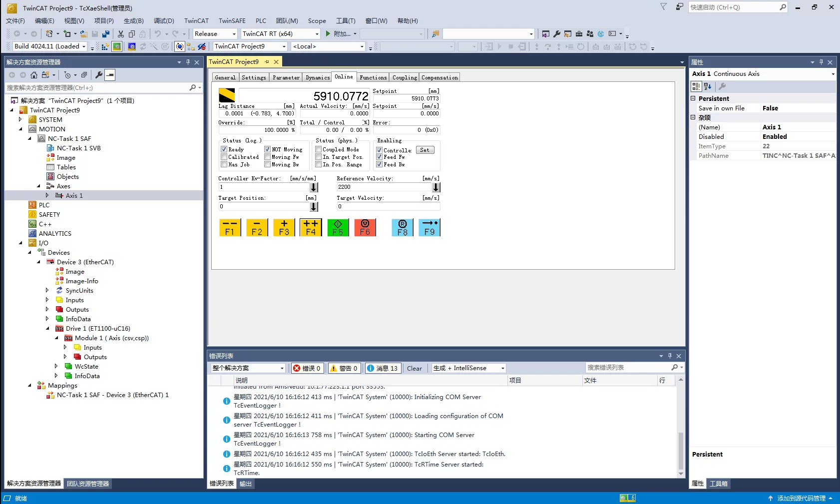Open the <Local> target system dropdown

[362, 46]
